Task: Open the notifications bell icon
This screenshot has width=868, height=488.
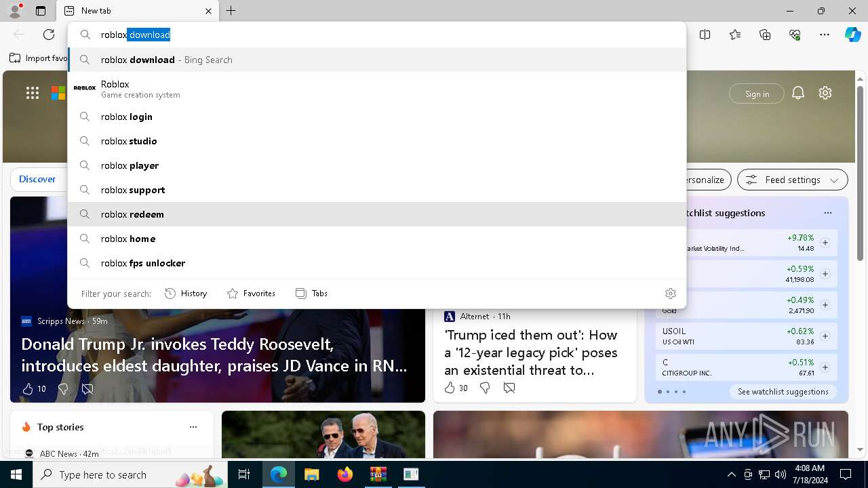Action: point(798,94)
